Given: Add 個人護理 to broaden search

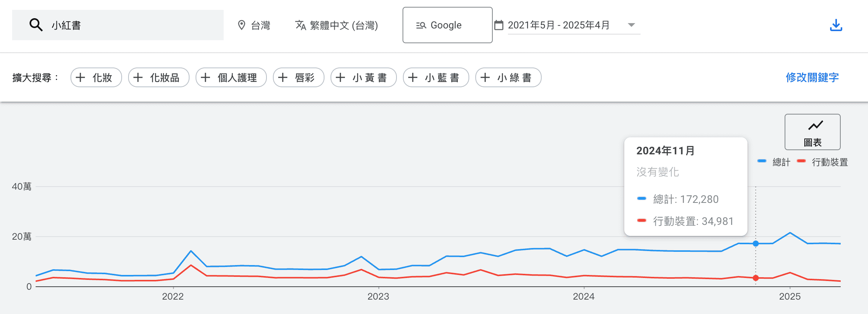Looking at the screenshot, I should coord(231,77).
